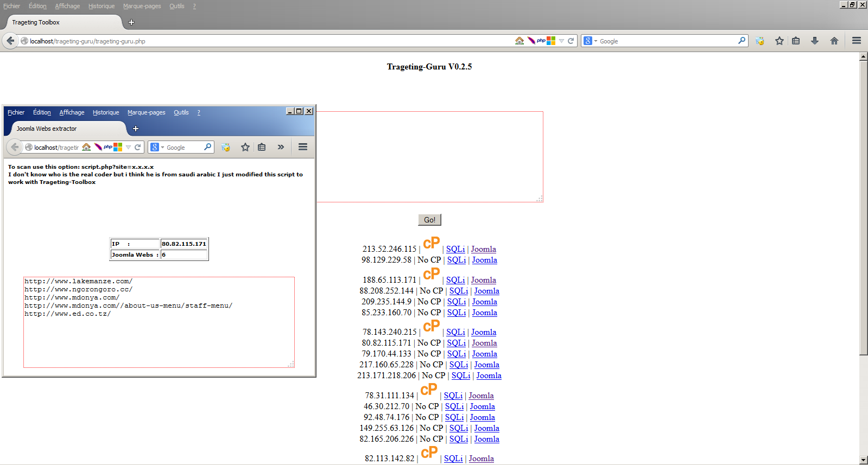
Task: Reload the Joomla Webs extractor page
Action: tap(138, 147)
